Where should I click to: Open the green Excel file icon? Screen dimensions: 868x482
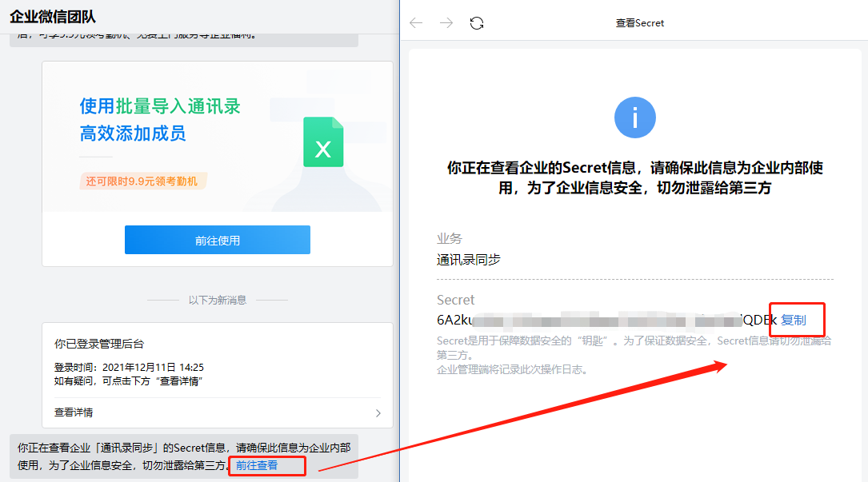323,141
